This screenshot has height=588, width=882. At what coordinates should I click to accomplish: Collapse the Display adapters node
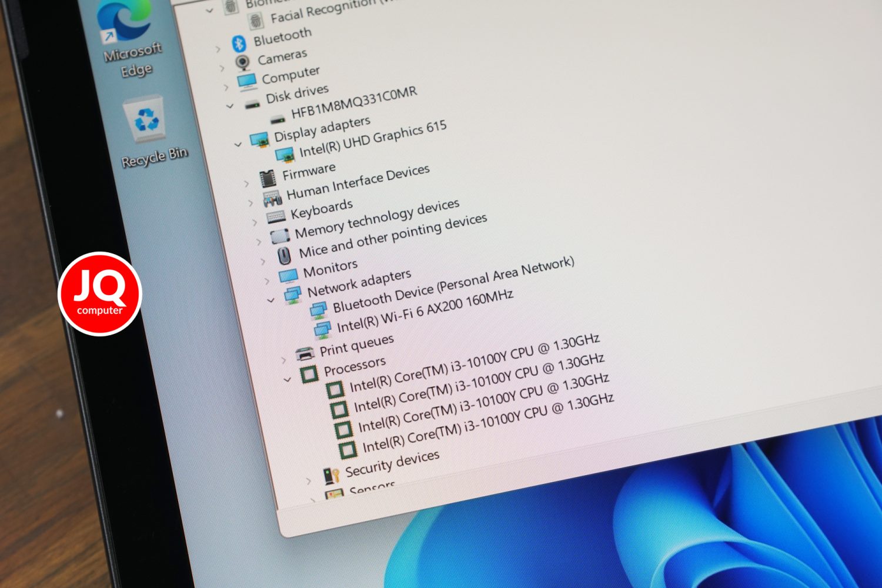click(238, 144)
